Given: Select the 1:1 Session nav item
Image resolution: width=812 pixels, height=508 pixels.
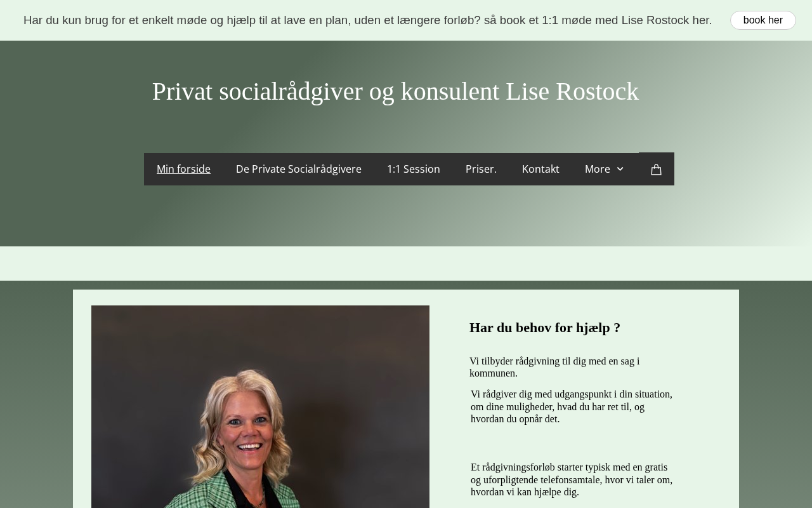Looking at the screenshot, I should [x=414, y=169].
